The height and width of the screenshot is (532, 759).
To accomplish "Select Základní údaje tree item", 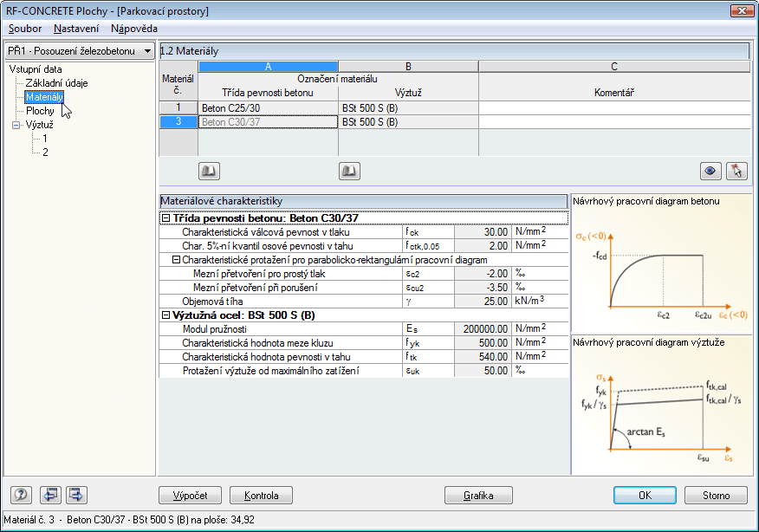I will 56,83.
